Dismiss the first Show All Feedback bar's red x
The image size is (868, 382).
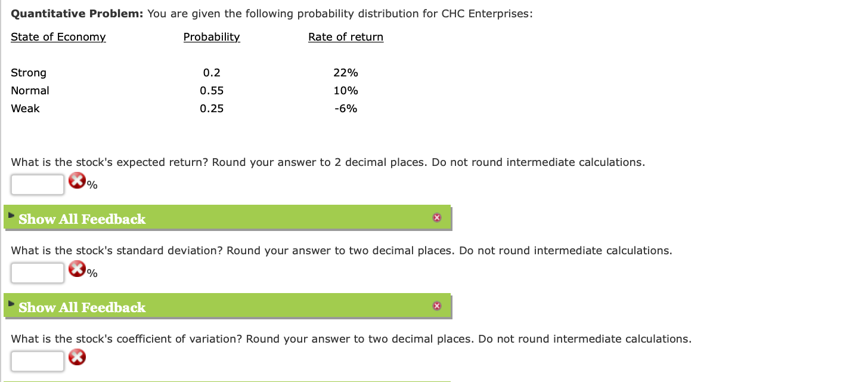click(437, 217)
